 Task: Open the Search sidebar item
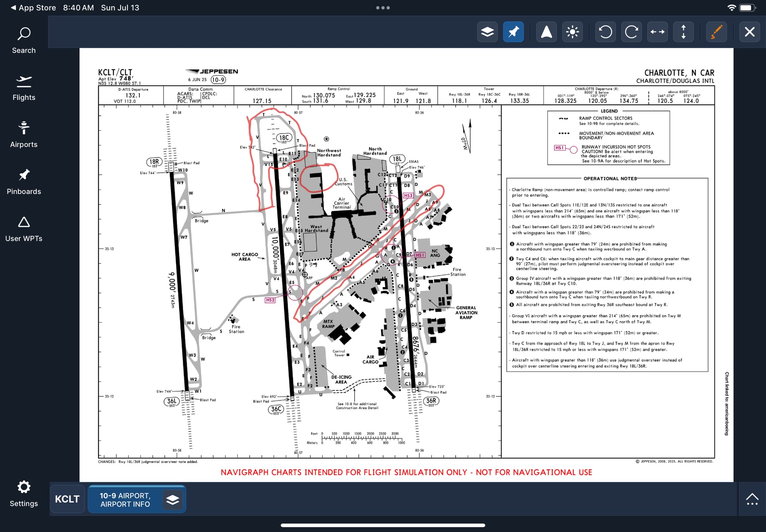click(x=24, y=40)
